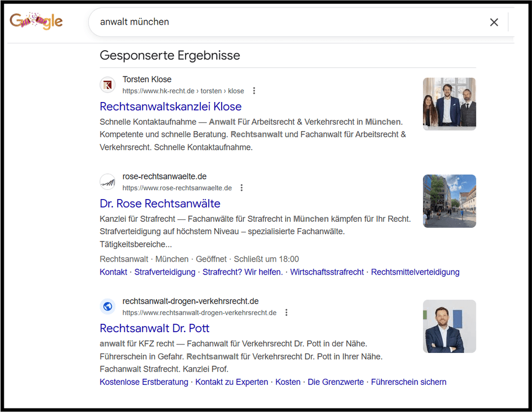Image resolution: width=532 pixels, height=412 pixels.
Task: Click the 'Führerschein sichern' sitelink
Action: (409, 381)
